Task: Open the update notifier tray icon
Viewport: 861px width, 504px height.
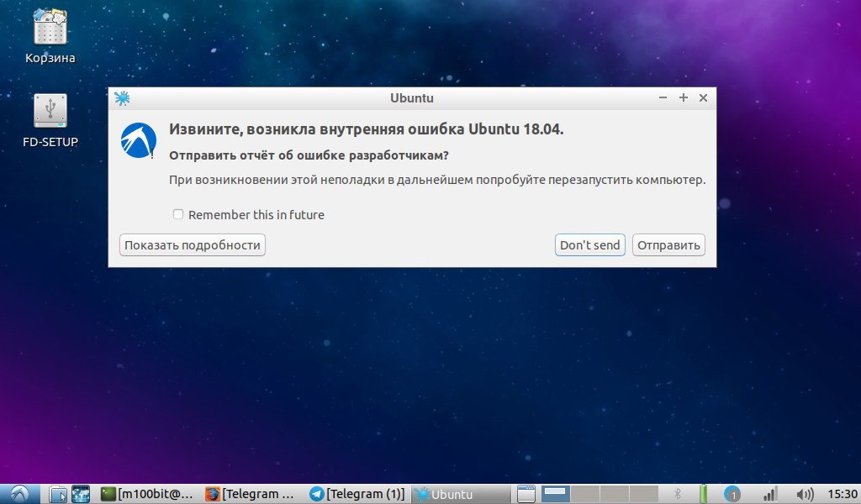Action: click(x=732, y=494)
